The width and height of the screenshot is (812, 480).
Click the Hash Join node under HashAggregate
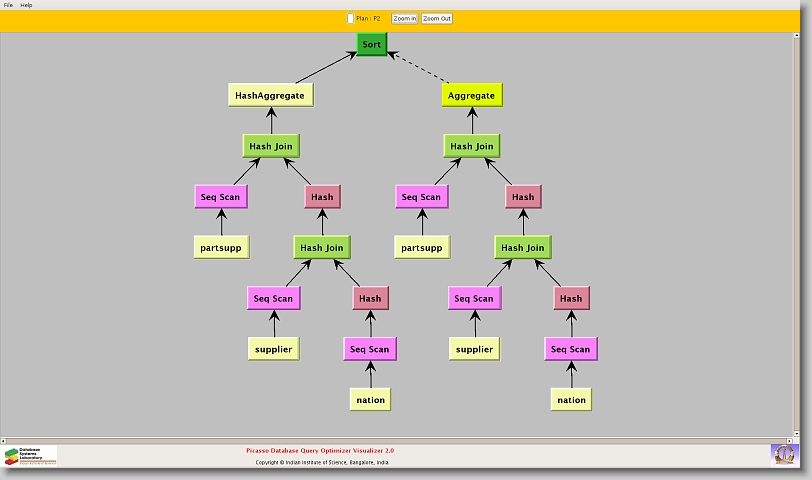(273, 146)
